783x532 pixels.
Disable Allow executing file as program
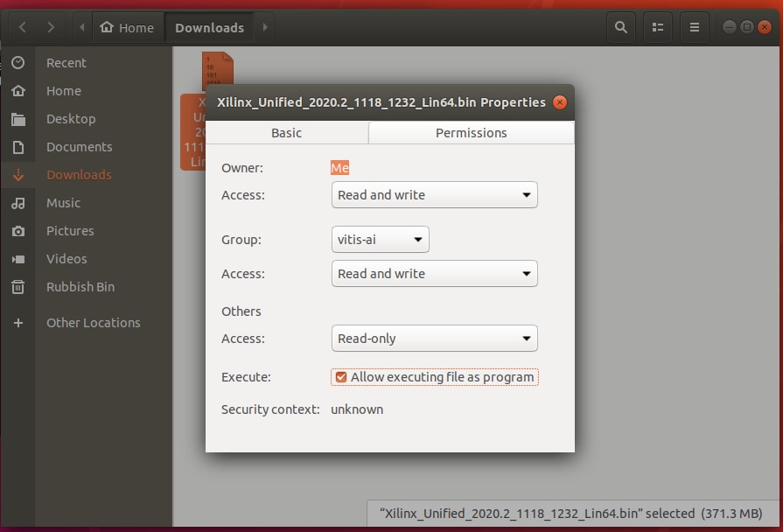[x=340, y=377]
